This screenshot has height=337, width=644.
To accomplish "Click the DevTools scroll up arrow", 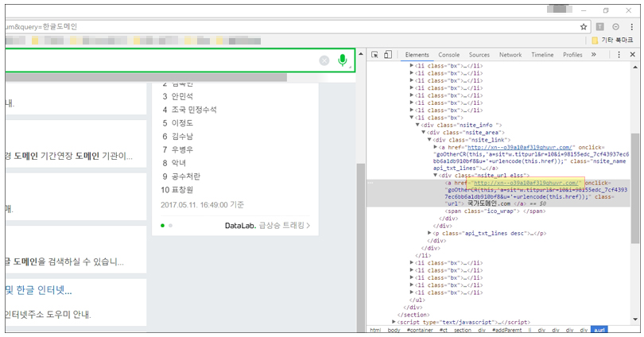I will [x=635, y=67].
